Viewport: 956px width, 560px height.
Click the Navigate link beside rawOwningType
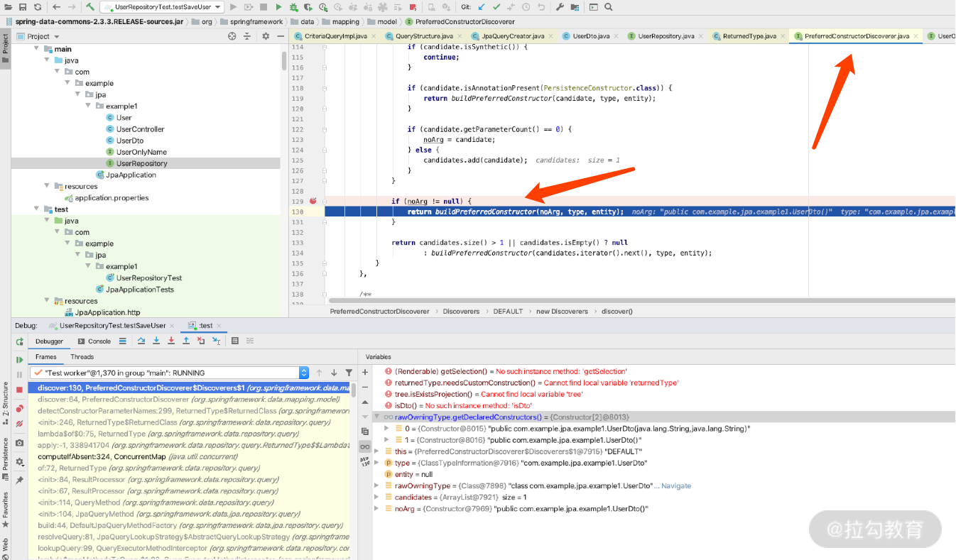pos(675,486)
